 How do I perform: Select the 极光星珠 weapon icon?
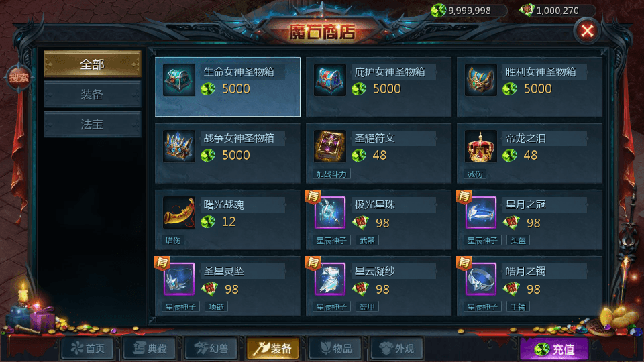pyautogui.click(x=330, y=213)
